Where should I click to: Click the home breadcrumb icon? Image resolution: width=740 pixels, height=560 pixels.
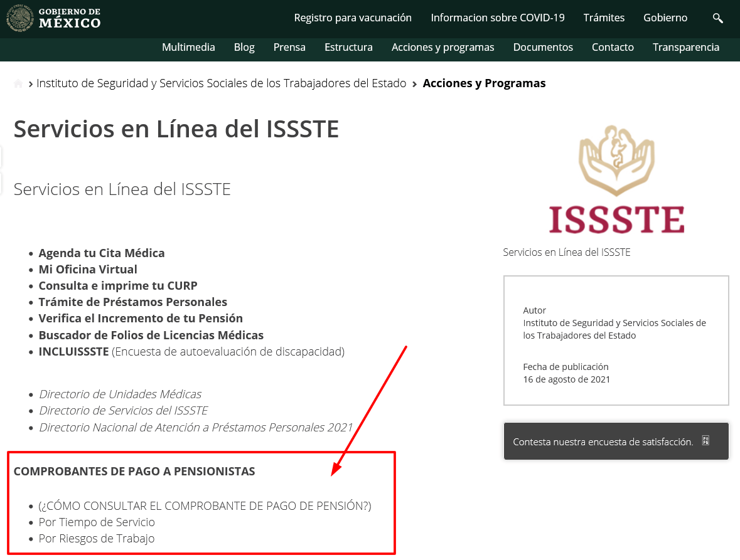pos(18,83)
